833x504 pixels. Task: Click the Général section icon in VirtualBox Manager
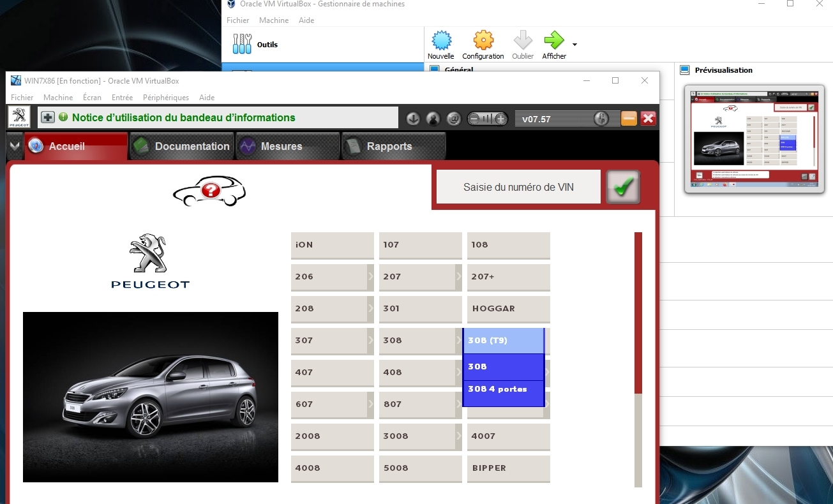tap(435, 69)
